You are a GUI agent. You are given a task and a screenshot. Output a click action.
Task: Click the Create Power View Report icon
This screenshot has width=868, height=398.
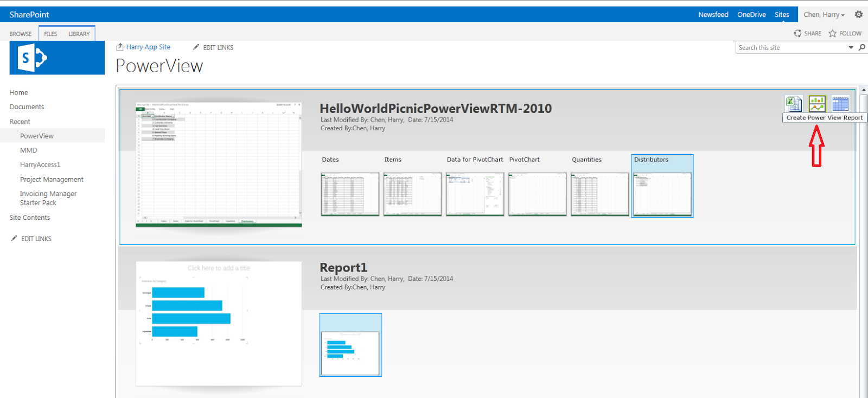(817, 103)
